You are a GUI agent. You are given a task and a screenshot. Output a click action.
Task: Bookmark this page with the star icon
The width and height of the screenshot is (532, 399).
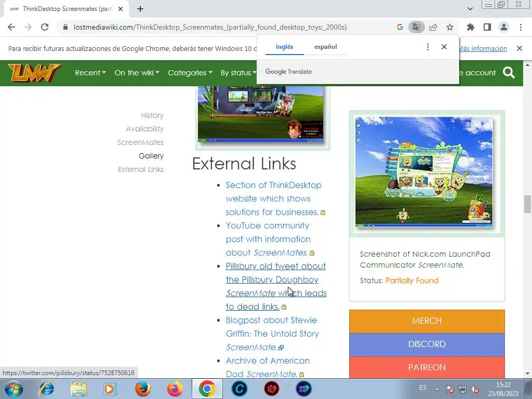450,27
